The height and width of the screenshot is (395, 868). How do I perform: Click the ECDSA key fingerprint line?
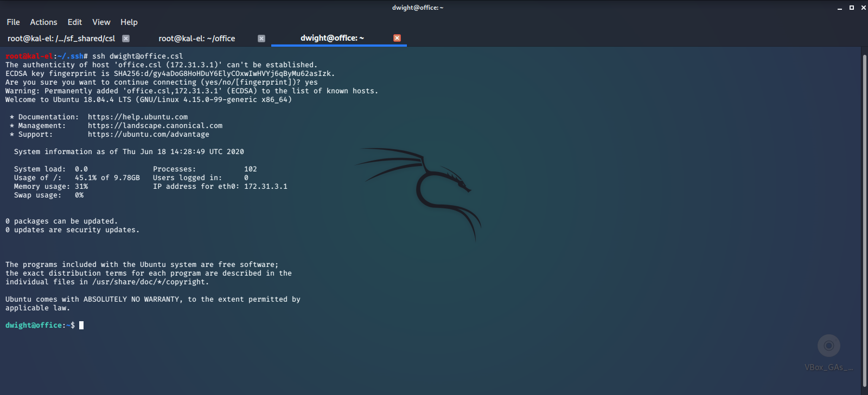[x=170, y=74]
